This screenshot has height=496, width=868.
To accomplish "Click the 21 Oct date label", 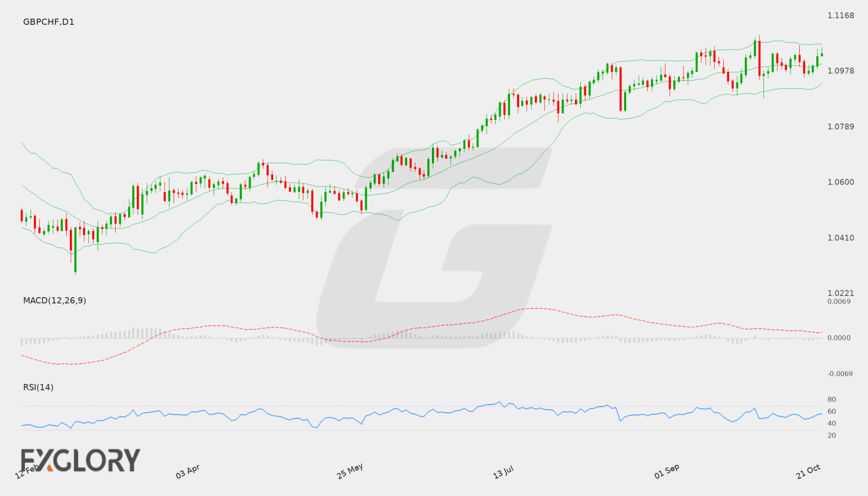I will click(808, 471).
